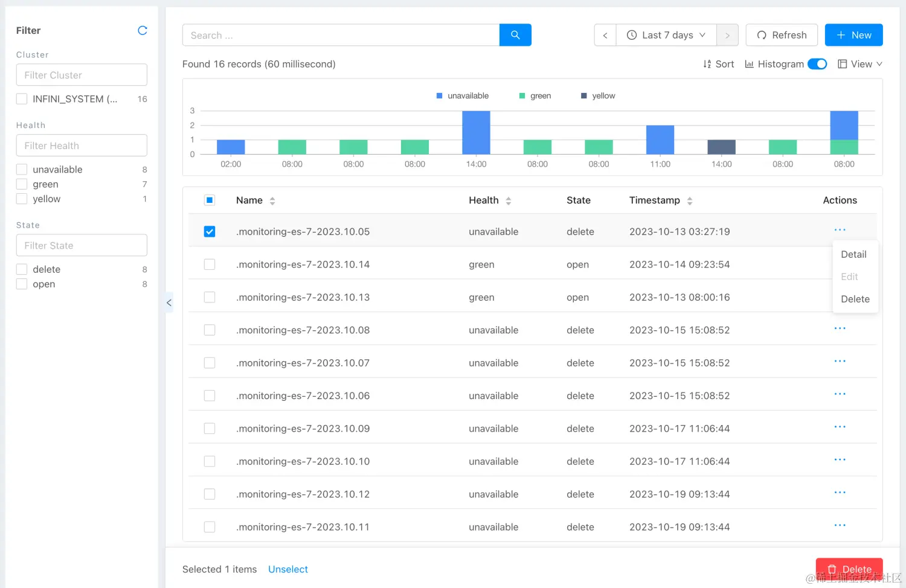The height and width of the screenshot is (588, 906).
Task: Sort the Timestamp column
Action: coord(690,201)
